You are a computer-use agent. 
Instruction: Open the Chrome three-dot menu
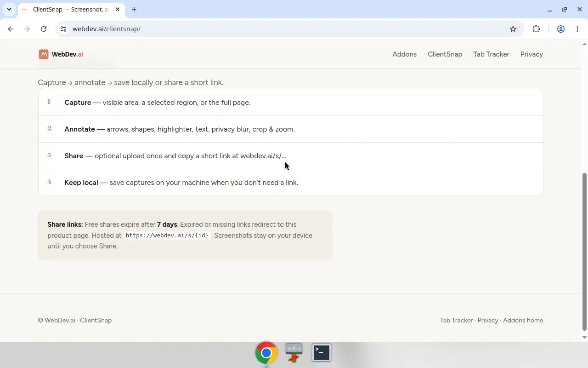(x=577, y=29)
